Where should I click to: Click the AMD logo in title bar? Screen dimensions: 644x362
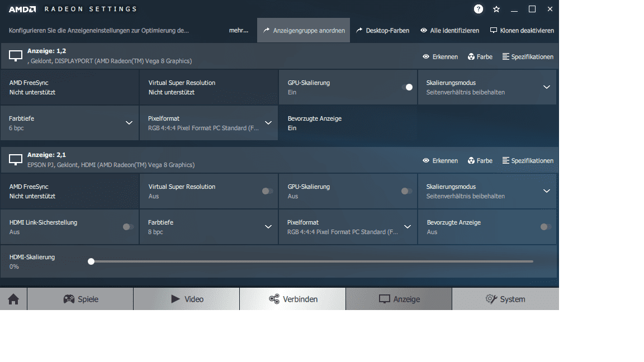[x=22, y=9]
